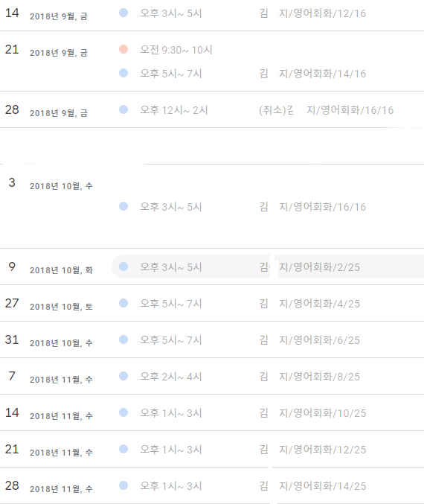The image size is (424, 504).
Task: Click the blue dot beside 영어회화/2/25 event
Action: click(123, 267)
